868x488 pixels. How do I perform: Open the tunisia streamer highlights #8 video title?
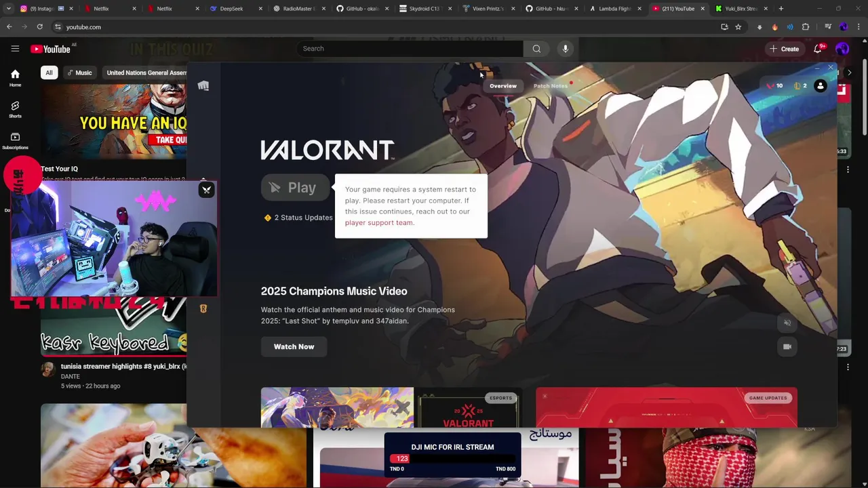(123, 367)
